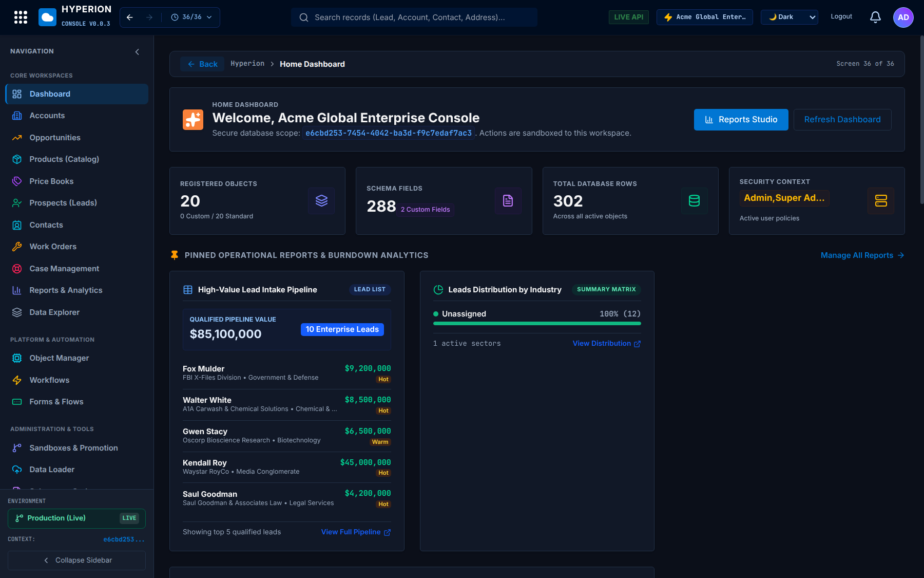Image resolution: width=924 pixels, height=578 pixels.
Task: Click the Back button in breadcrumb
Action: point(202,64)
